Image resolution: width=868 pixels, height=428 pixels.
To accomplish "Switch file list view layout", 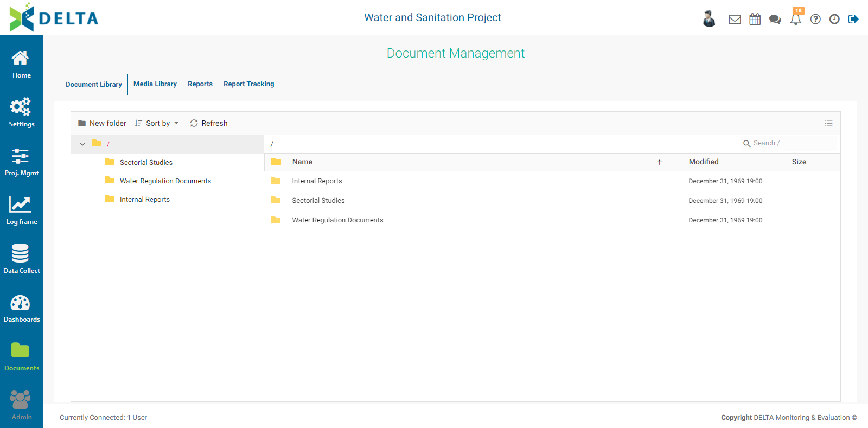I will 828,123.
